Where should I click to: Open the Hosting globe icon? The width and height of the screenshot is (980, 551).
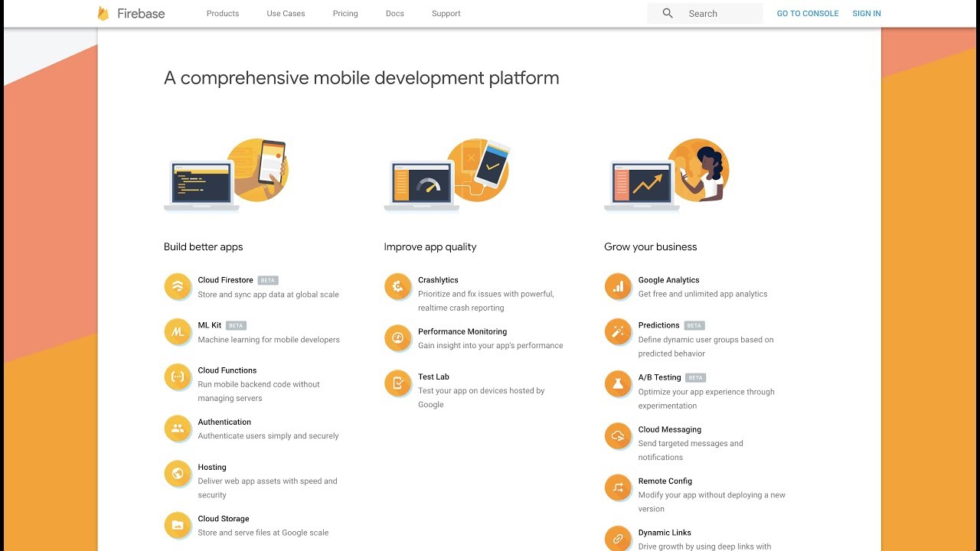tap(178, 474)
